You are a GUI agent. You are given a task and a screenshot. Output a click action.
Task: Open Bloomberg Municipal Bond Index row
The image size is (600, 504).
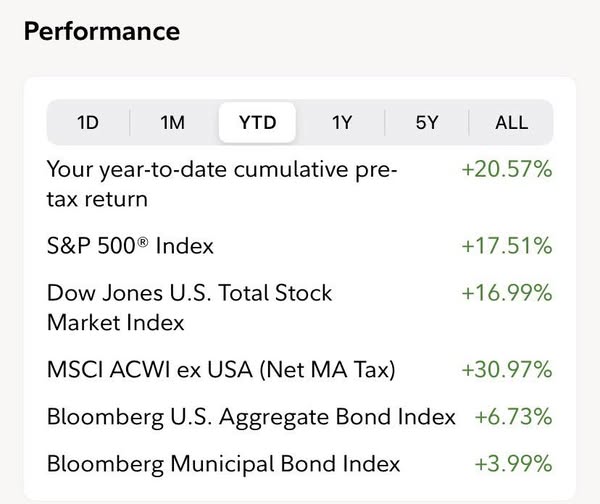coord(223,464)
